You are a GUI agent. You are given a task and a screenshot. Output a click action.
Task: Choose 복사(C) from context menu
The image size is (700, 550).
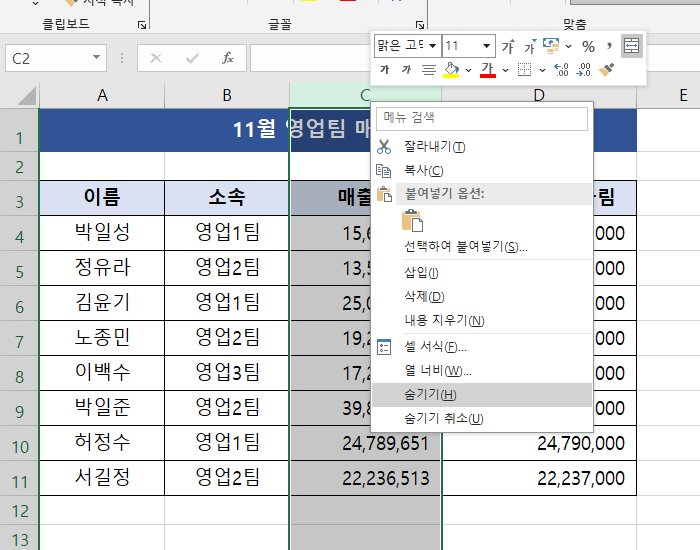click(x=482, y=171)
